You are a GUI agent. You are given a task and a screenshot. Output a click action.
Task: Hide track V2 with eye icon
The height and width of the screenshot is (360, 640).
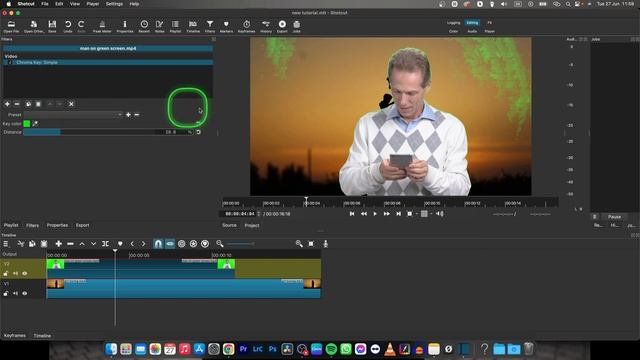24,273
